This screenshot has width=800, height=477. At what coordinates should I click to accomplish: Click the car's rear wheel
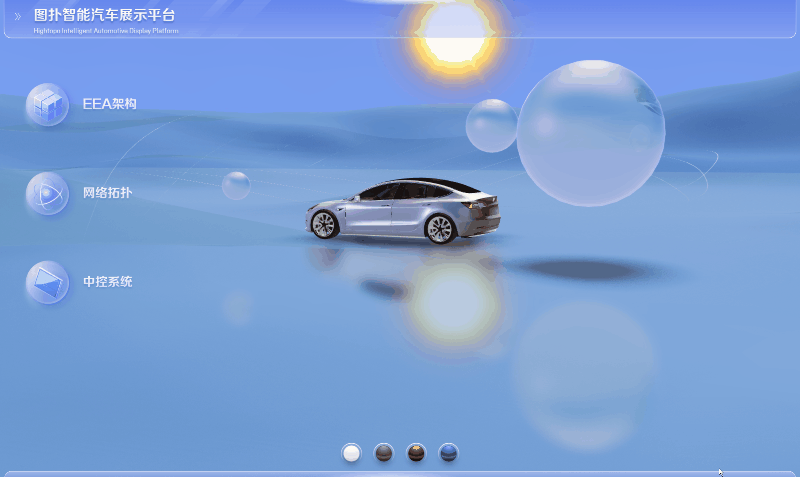click(x=440, y=228)
